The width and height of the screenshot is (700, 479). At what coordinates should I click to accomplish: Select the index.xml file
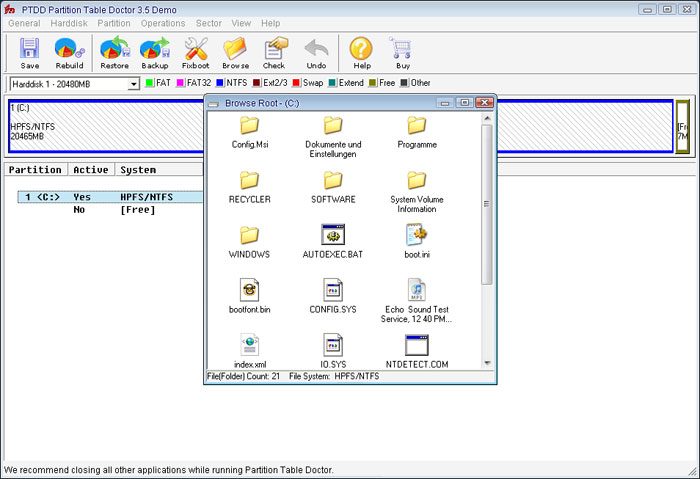coord(250,351)
